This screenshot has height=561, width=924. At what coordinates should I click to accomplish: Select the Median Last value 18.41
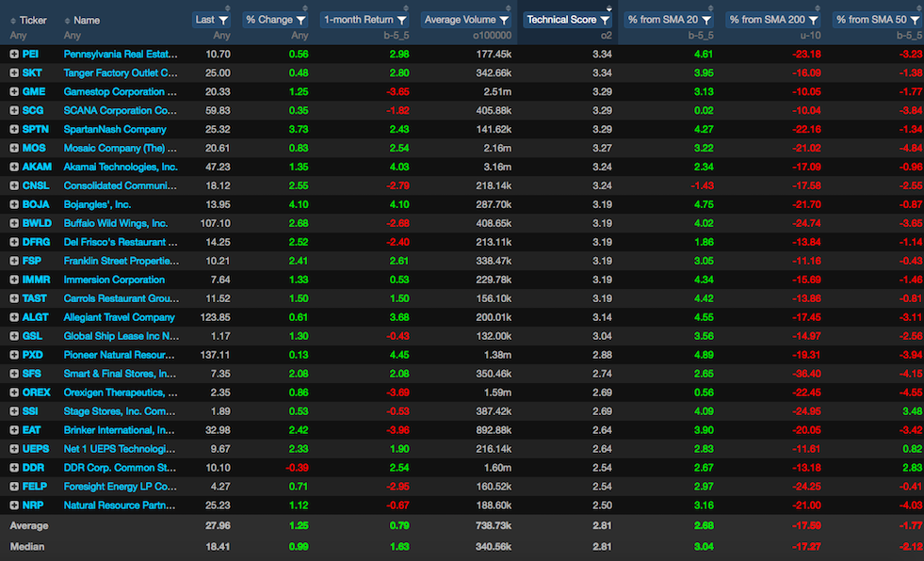coord(218,547)
